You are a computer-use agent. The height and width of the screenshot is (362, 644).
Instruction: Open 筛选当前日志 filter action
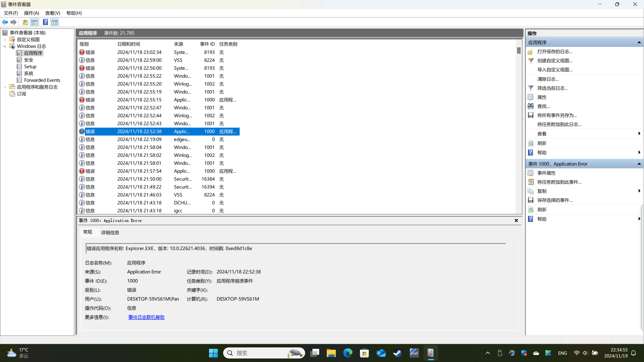coord(552,88)
